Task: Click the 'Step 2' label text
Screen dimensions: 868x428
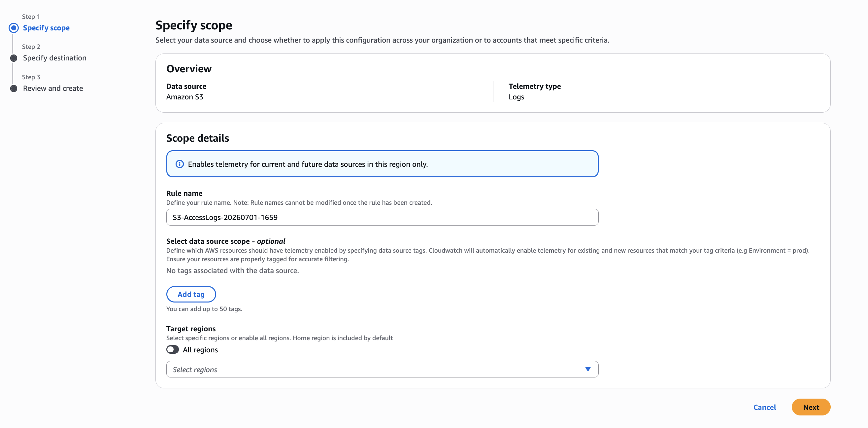Action: tap(31, 47)
